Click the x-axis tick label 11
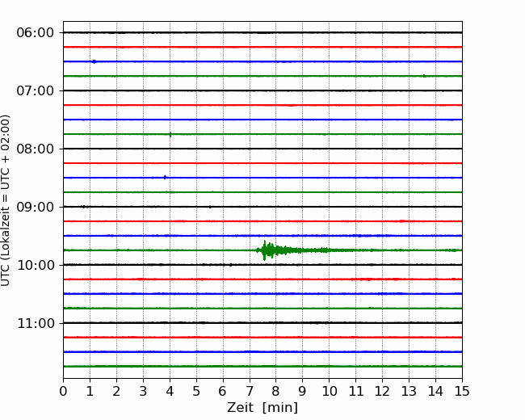 click(x=356, y=391)
